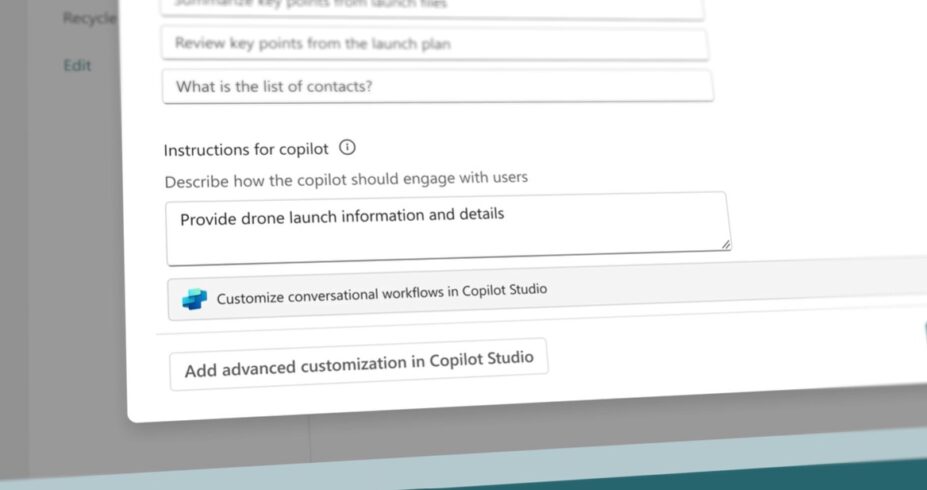Viewport: 927px width, 490px height.
Task: Open the Recycle item in the left navigation
Action: pyautogui.click(x=89, y=18)
